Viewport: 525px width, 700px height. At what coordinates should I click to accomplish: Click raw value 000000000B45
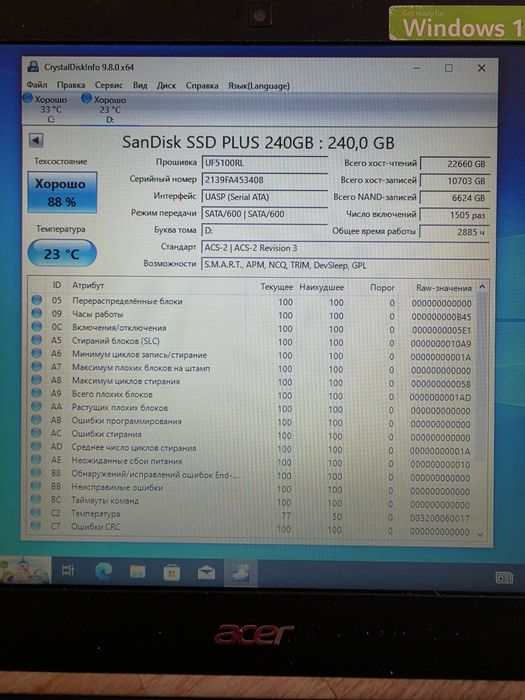point(441,317)
